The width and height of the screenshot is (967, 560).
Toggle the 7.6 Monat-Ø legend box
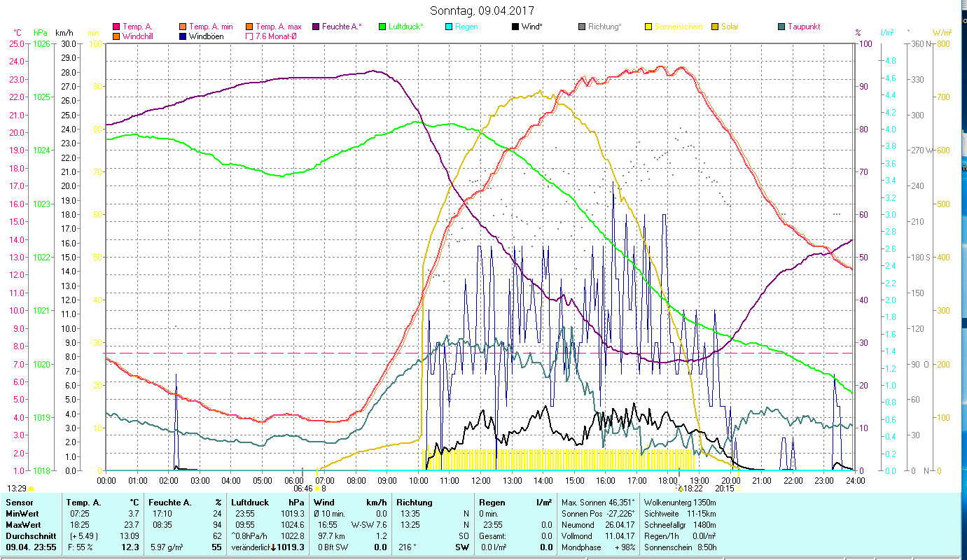[x=249, y=36]
